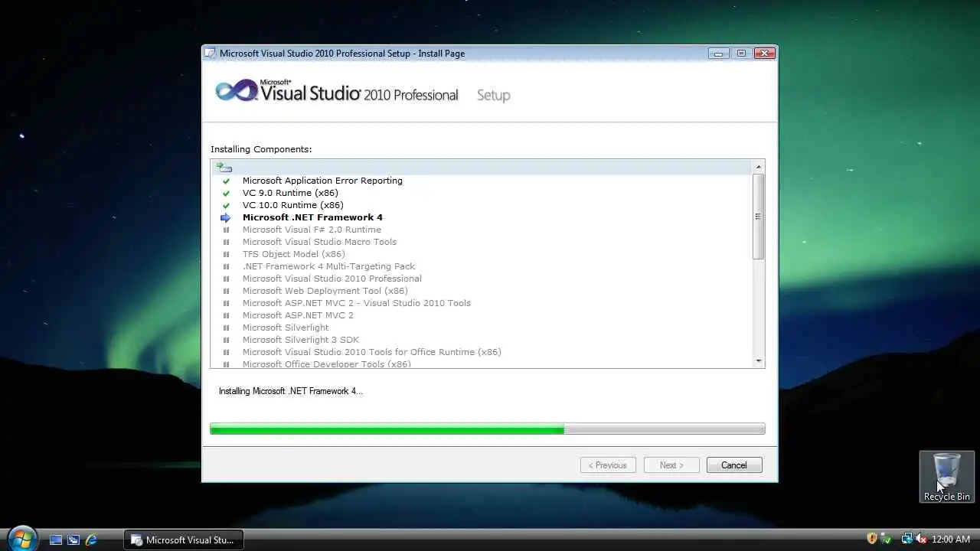Click the Switch between windows quick launch icon

tap(73, 540)
